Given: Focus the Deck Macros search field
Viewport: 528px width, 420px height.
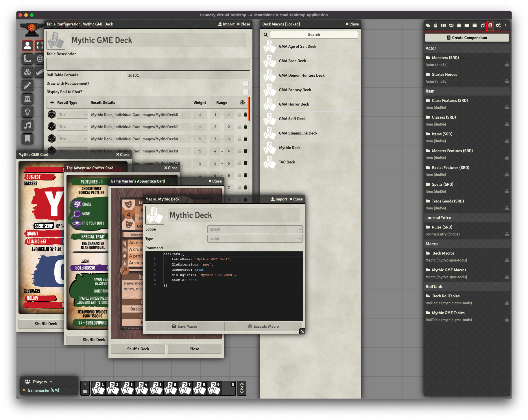Looking at the screenshot, I should pyautogui.click(x=314, y=34).
